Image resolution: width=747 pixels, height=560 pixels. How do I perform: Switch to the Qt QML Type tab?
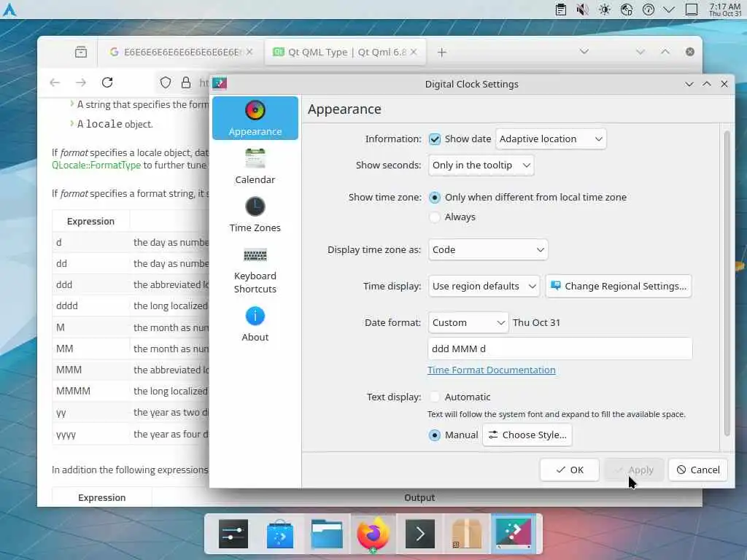coord(345,52)
